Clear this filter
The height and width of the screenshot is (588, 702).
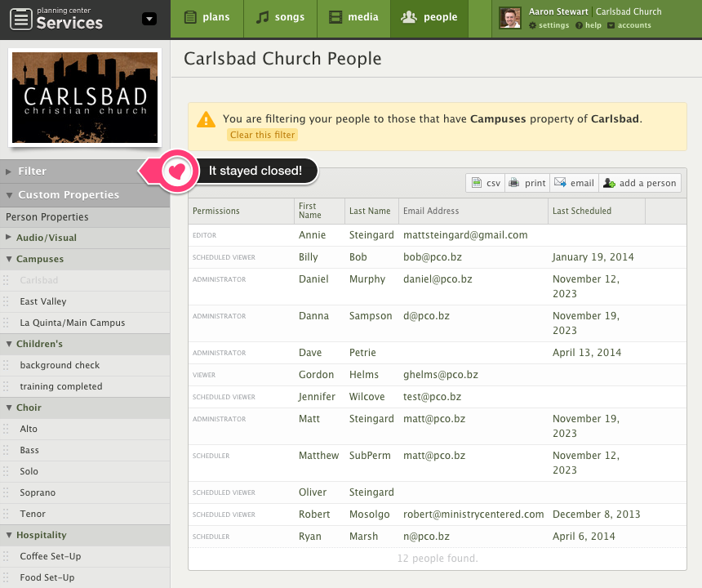click(x=262, y=135)
